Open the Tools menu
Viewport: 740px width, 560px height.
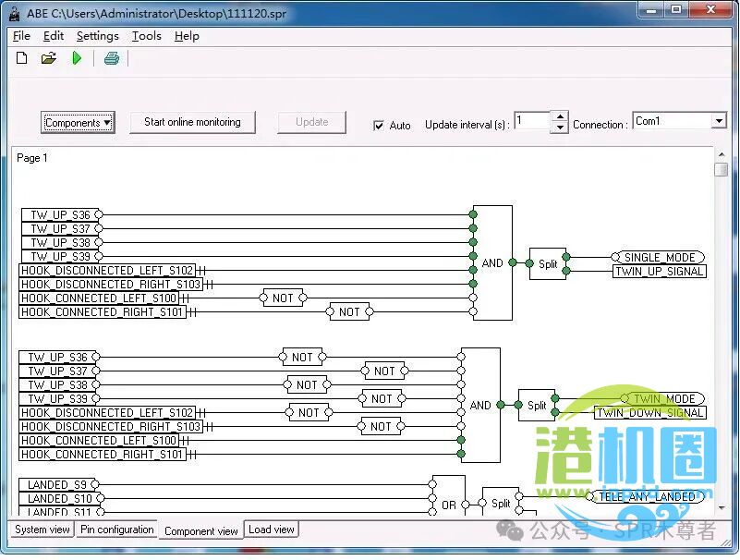click(x=146, y=36)
